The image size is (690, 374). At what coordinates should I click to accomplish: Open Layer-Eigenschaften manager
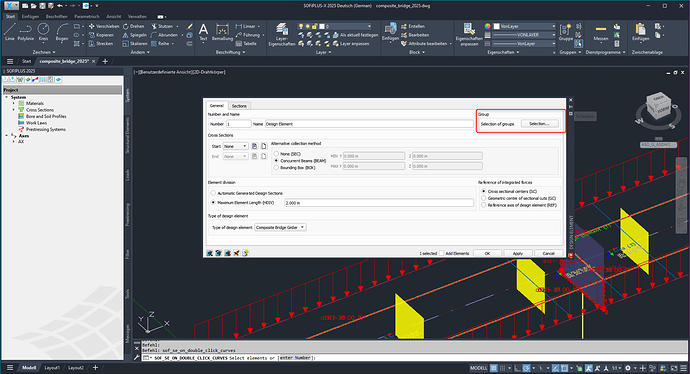[282, 34]
